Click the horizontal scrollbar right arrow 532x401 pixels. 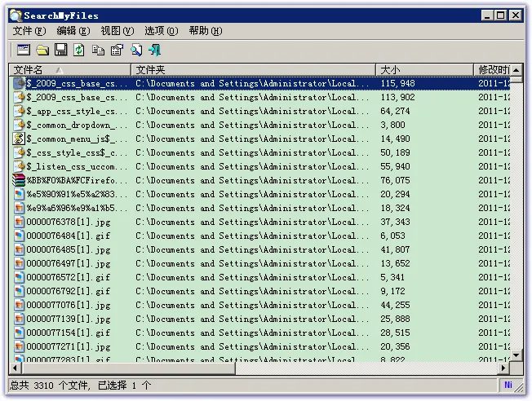pyautogui.click(x=503, y=368)
